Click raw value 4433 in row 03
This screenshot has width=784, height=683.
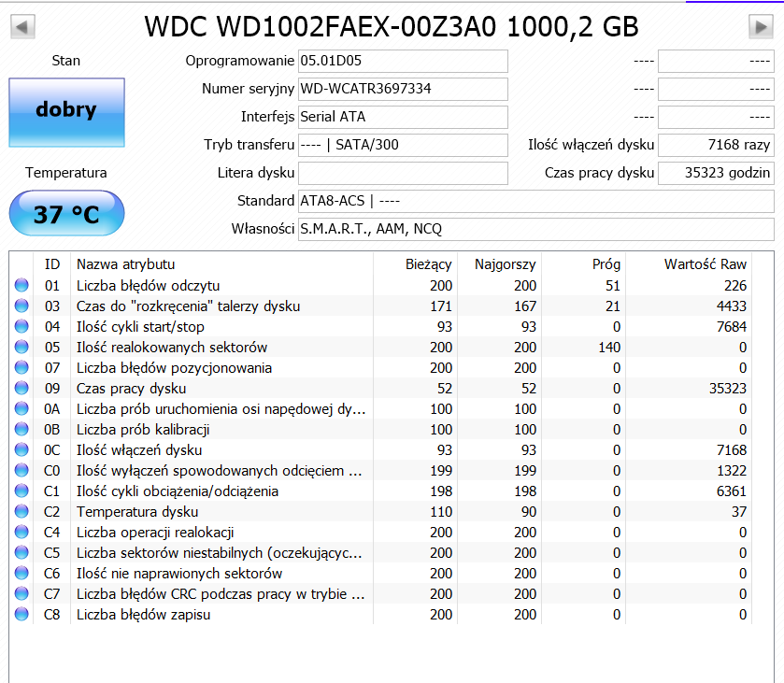click(732, 306)
